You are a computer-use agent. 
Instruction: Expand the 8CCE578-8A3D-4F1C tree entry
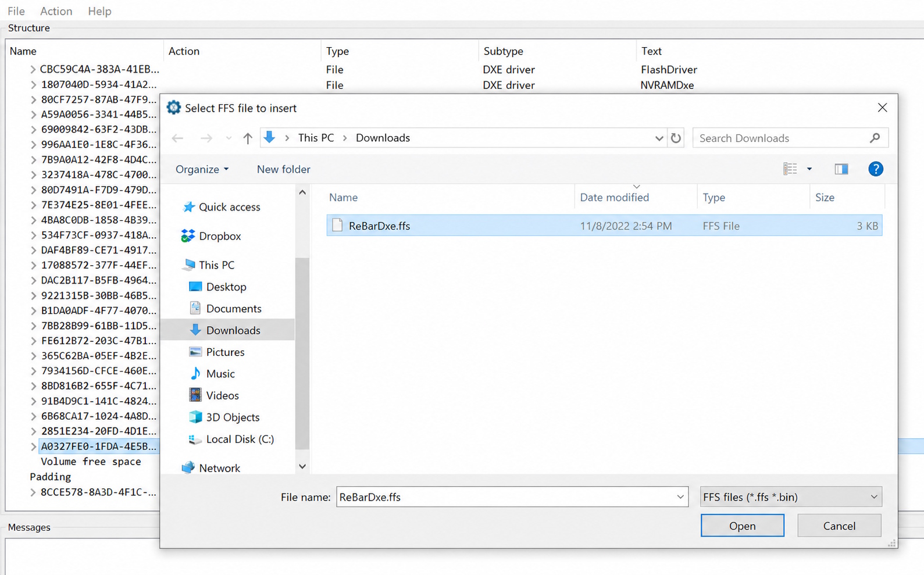point(33,492)
